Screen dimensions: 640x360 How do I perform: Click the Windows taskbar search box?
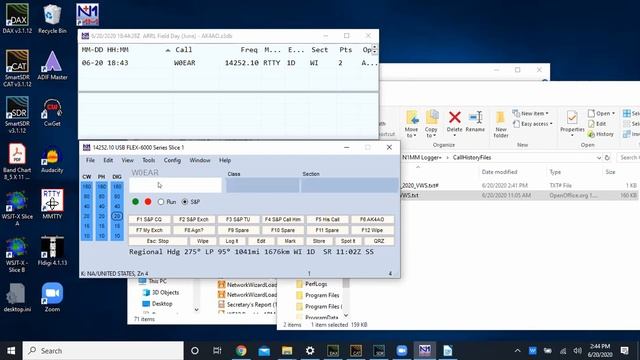coord(103,351)
